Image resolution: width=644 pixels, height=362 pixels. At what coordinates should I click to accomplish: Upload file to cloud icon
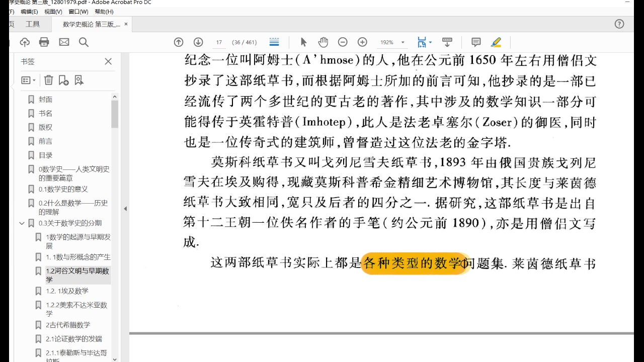click(25, 42)
